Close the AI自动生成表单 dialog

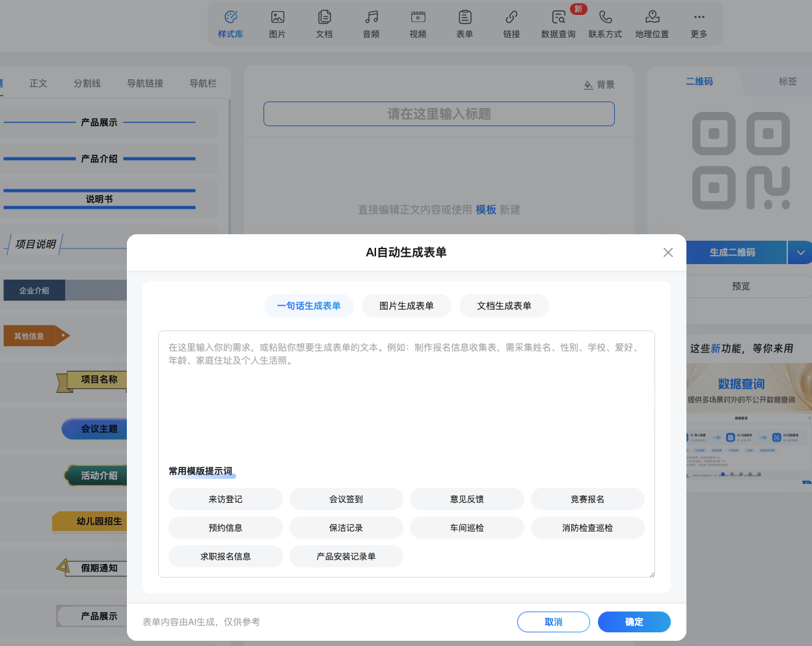(668, 252)
